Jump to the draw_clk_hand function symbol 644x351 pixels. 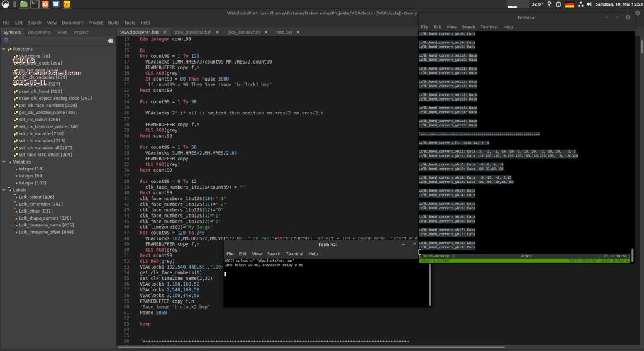click(39, 91)
